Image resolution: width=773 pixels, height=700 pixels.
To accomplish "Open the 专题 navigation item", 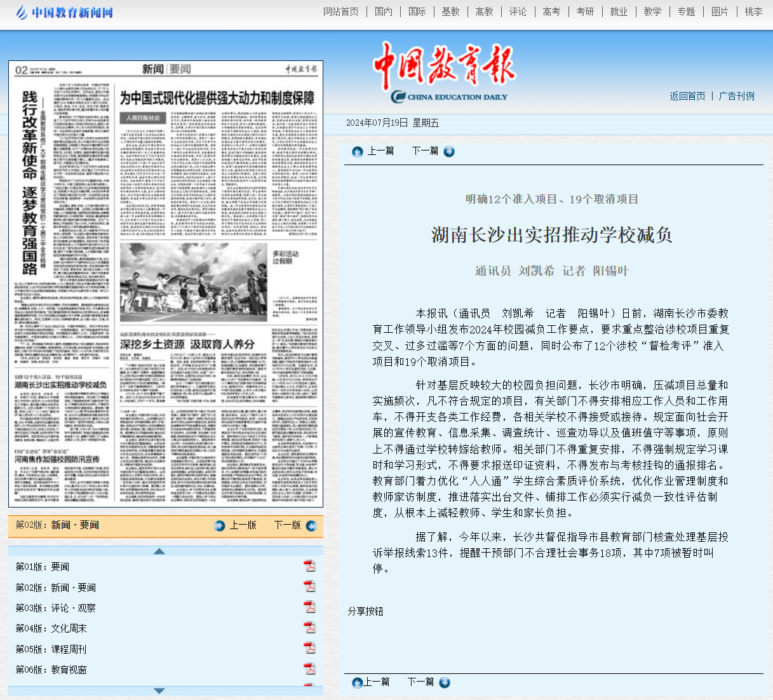I will 687,11.
